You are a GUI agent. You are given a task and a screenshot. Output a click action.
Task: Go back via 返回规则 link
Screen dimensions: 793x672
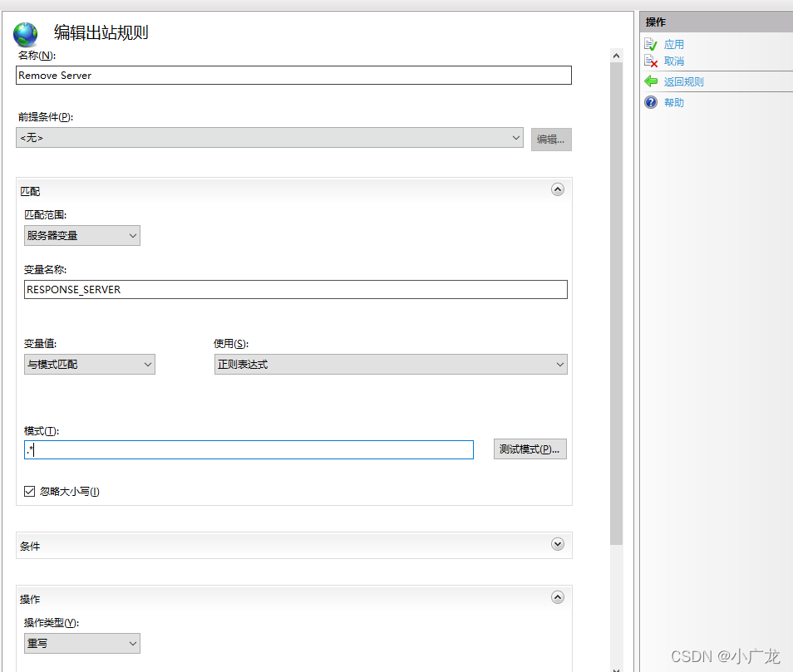(x=683, y=82)
